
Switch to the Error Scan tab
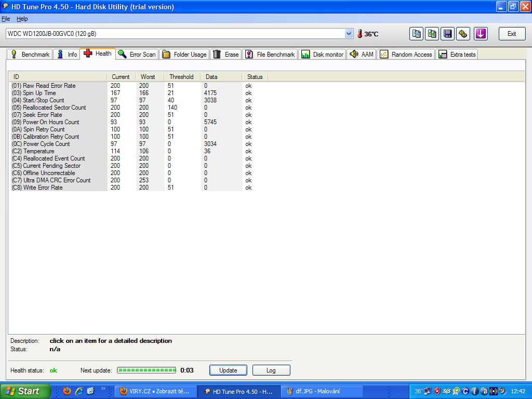pyautogui.click(x=137, y=55)
